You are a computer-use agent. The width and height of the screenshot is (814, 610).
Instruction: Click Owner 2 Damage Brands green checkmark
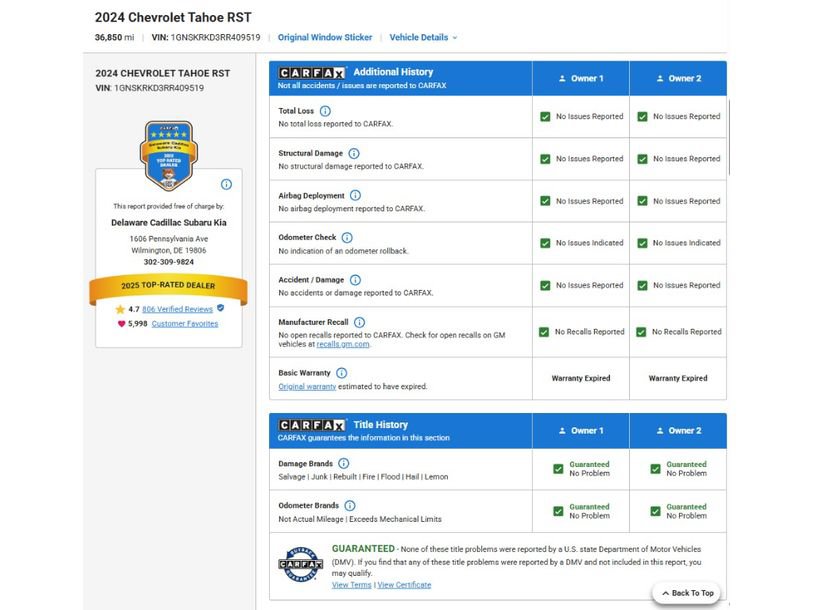click(x=656, y=469)
